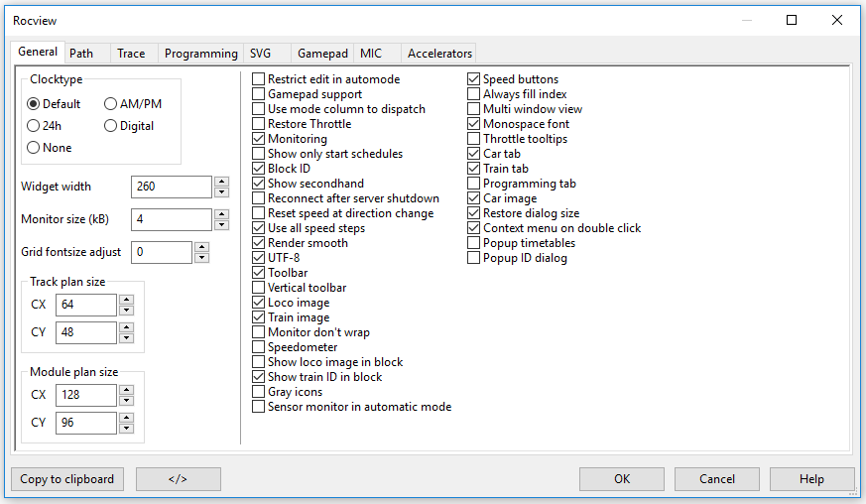
Task: Select the Digital clocktype radio button
Action: tap(111, 126)
